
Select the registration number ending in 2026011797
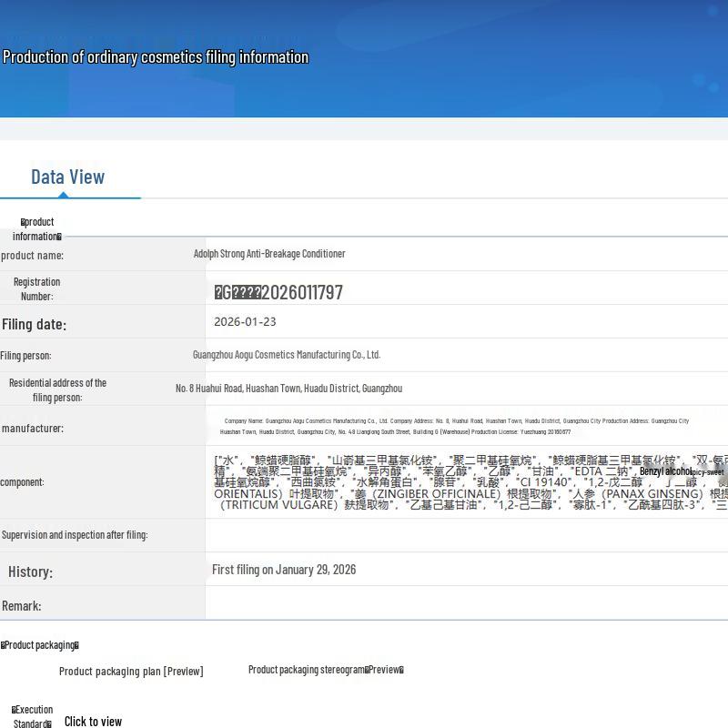[278, 292]
